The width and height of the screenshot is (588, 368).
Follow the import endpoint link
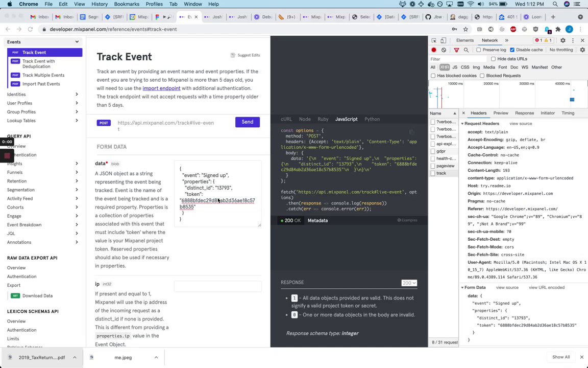click(161, 88)
